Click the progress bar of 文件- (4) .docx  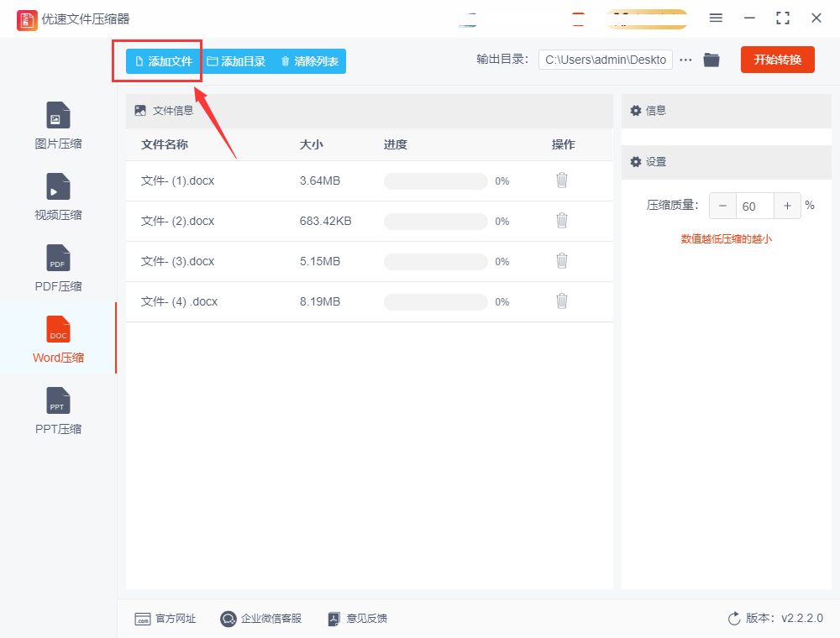(435, 302)
